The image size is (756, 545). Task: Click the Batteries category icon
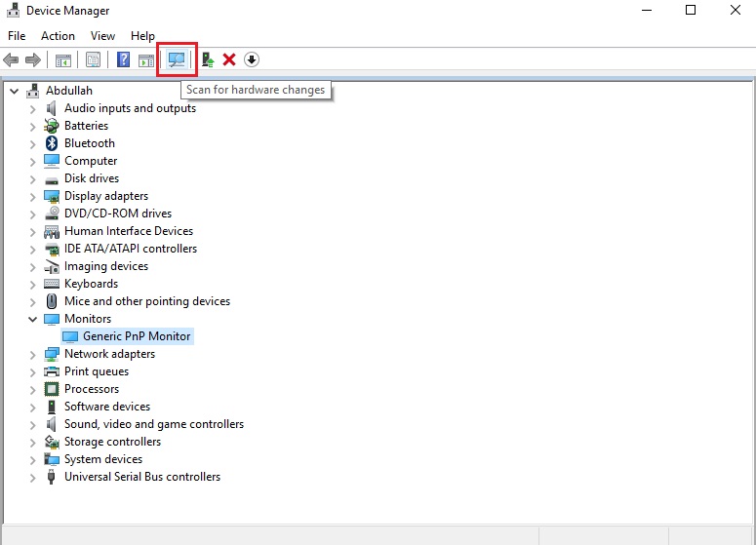52,126
